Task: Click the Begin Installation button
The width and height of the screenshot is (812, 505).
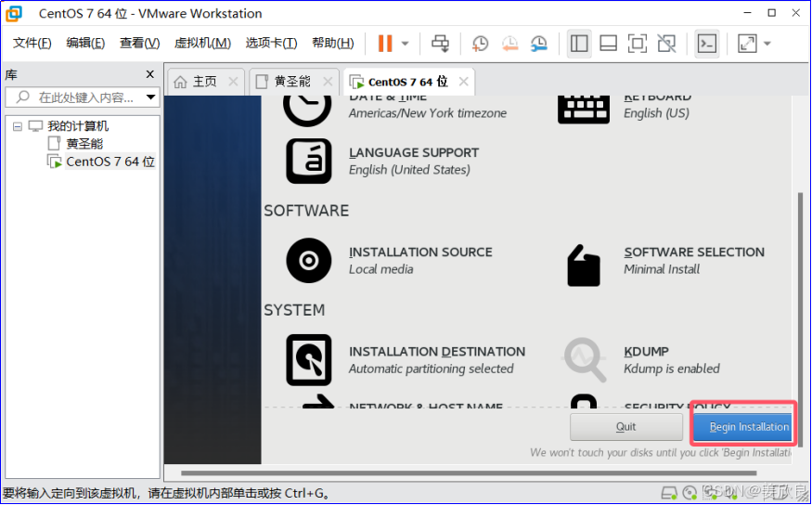Action: coord(743,427)
